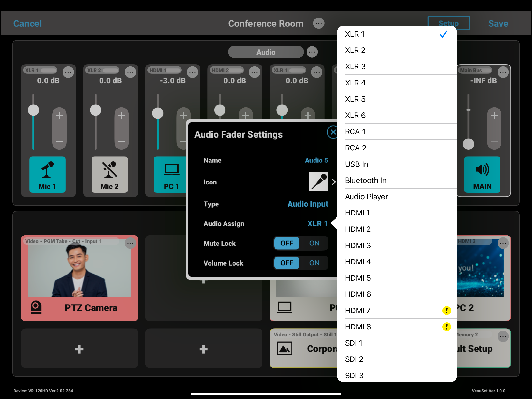Open options for the XLR 1 fader

[68, 72]
